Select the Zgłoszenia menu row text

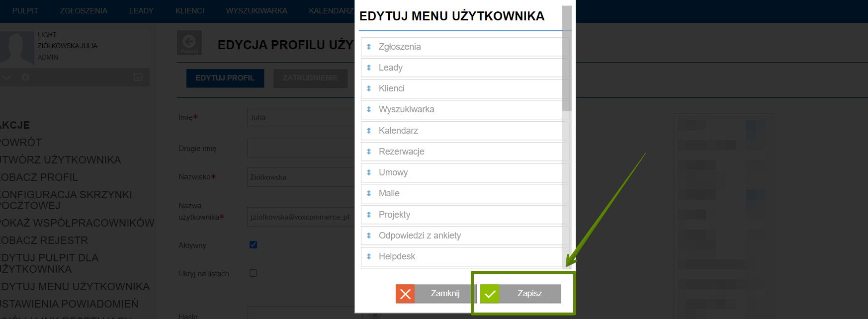pos(400,47)
